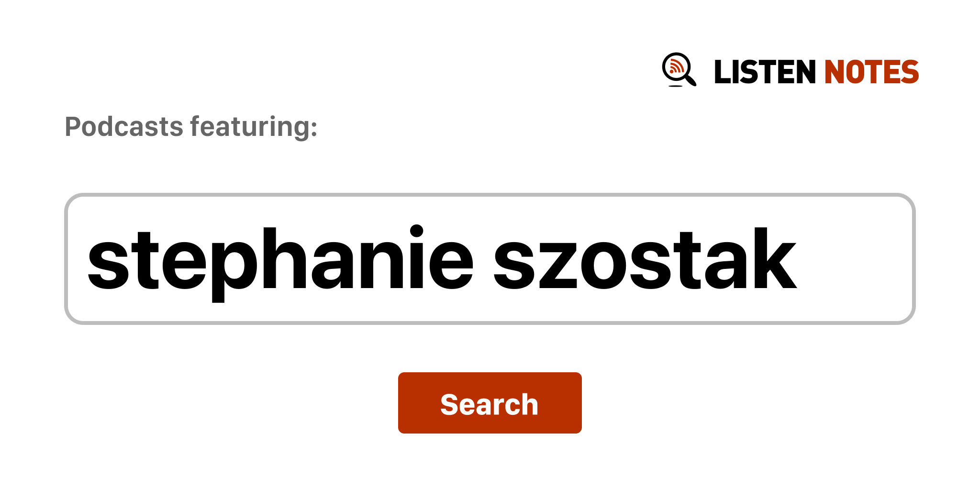Focus the podcast search input box

pyautogui.click(x=489, y=259)
